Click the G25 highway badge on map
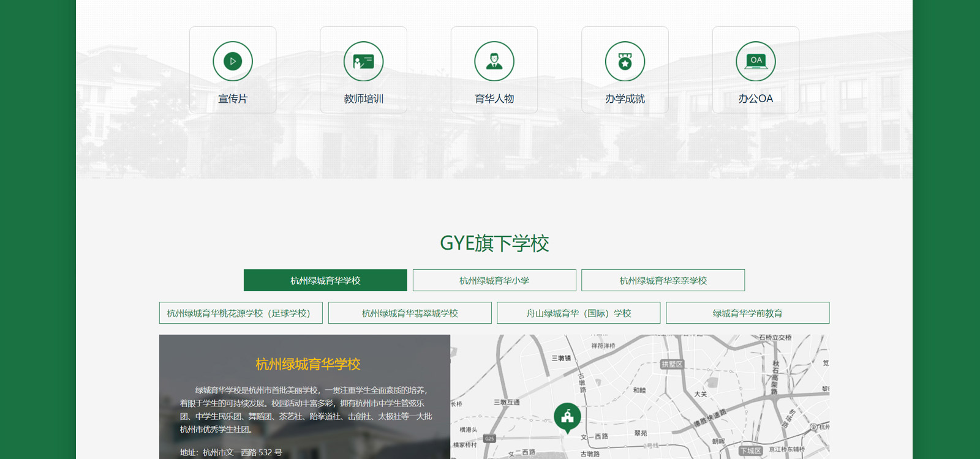The width and height of the screenshot is (980, 459). (489, 439)
